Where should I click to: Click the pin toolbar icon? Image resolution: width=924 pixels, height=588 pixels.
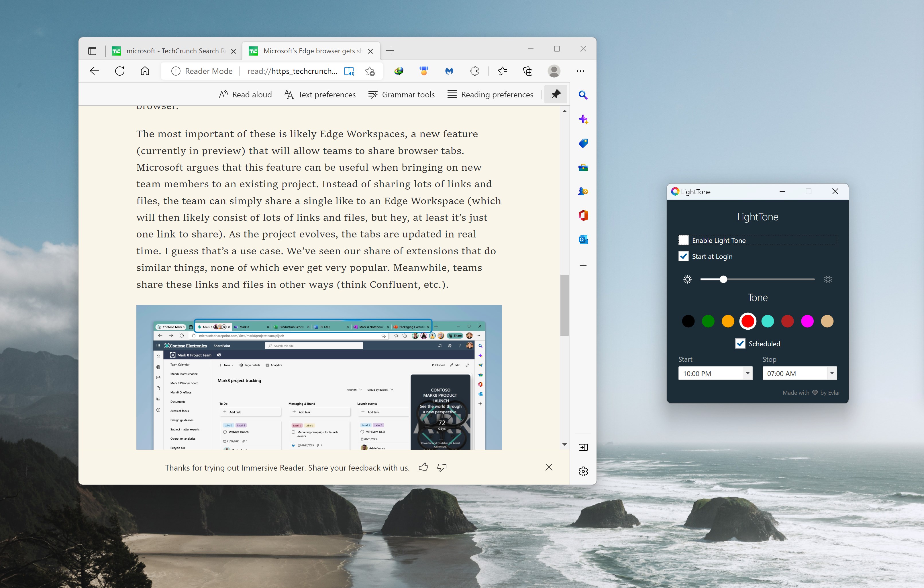click(556, 94)
